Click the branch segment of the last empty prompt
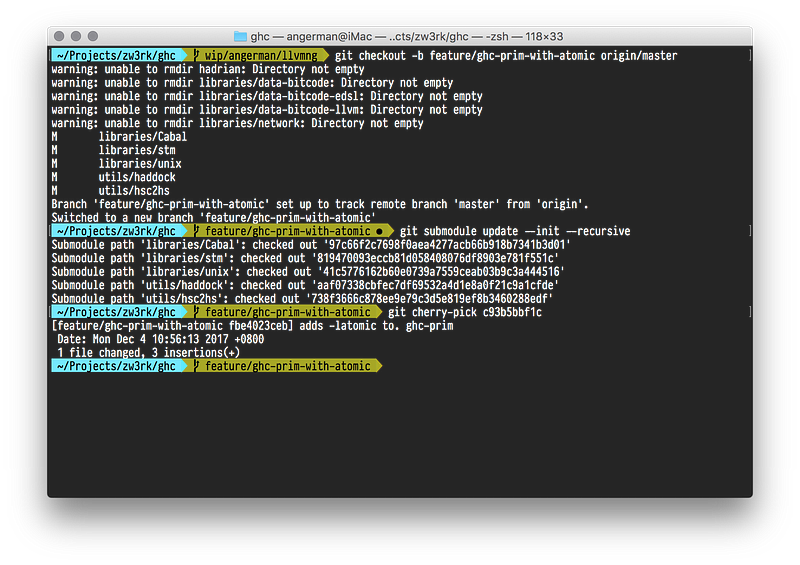Screen dimensions: 800x565 click(282, 366)
